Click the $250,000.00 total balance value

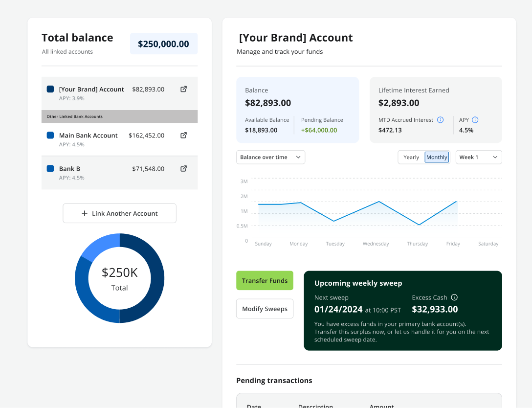[x=163, y=44]
